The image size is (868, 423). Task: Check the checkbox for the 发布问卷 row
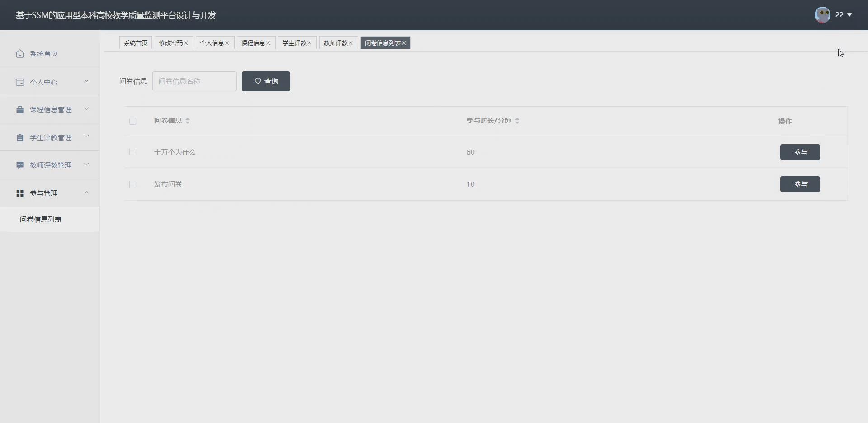(132, 184)
